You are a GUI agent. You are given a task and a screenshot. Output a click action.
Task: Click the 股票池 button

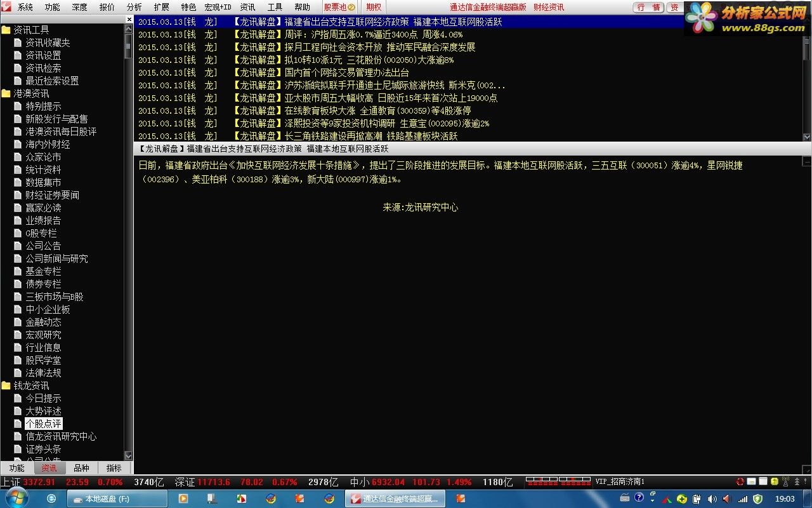coord(339,8)
